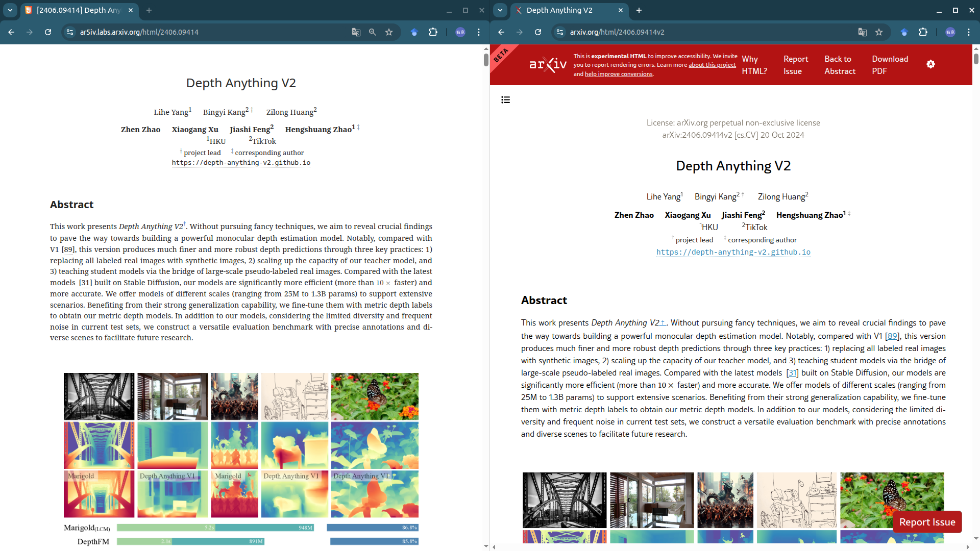
Task: Select the Depth Anything V2 tab on right
Action: point(559,10)
